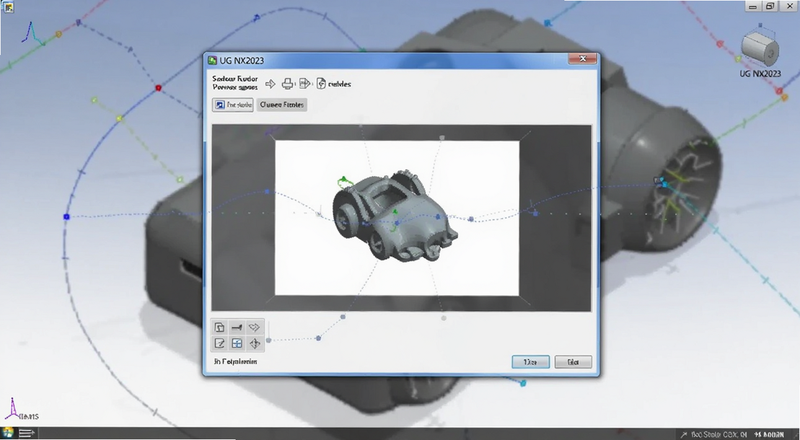Click the application icon in the main window corner
The width and height of the screenshot is (800, 440).
click(x=8, y=6)
